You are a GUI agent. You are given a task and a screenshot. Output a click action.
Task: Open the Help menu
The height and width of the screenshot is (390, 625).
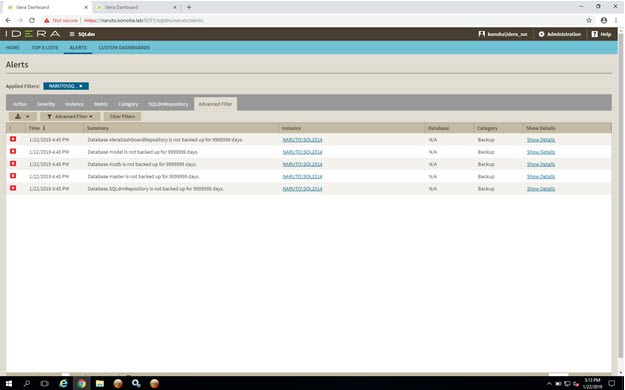(x=601, y=34)
